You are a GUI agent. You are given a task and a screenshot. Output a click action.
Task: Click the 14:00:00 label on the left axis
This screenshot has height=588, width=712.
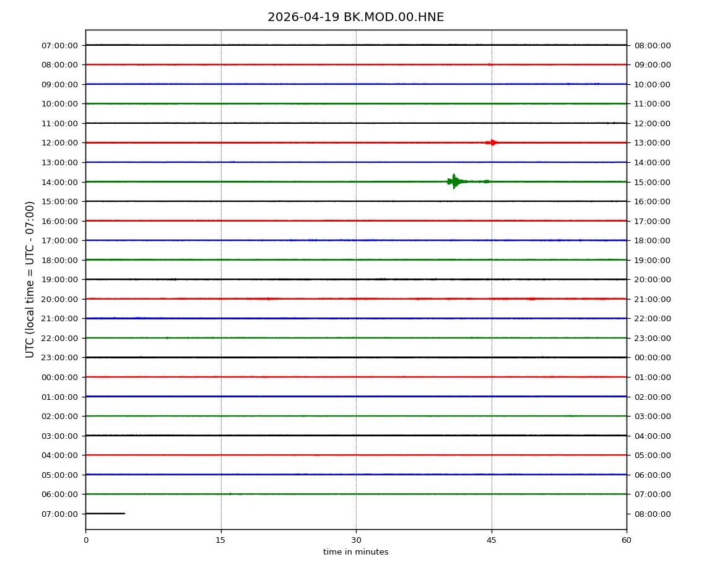pos(60,182)
